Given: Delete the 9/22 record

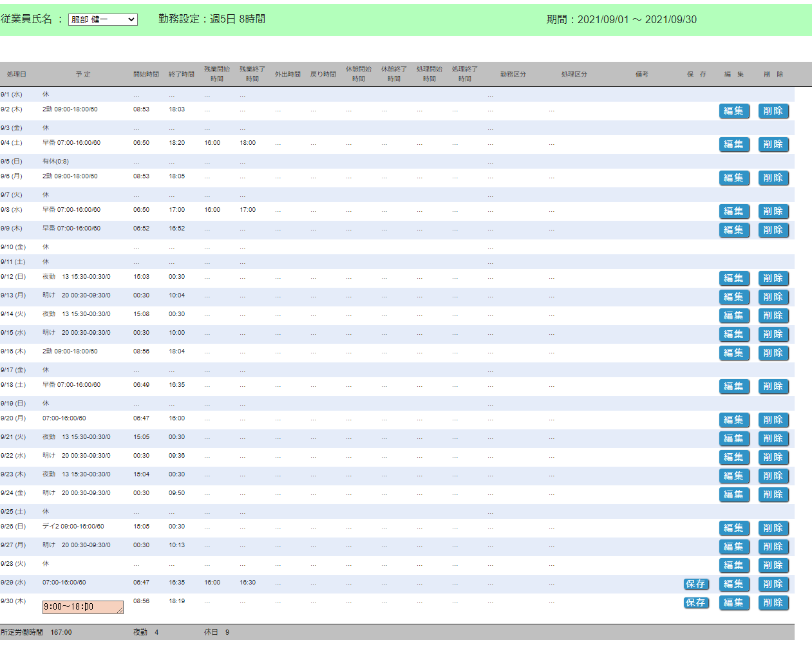Looking at the screenshot, I should tap(773, 457).
